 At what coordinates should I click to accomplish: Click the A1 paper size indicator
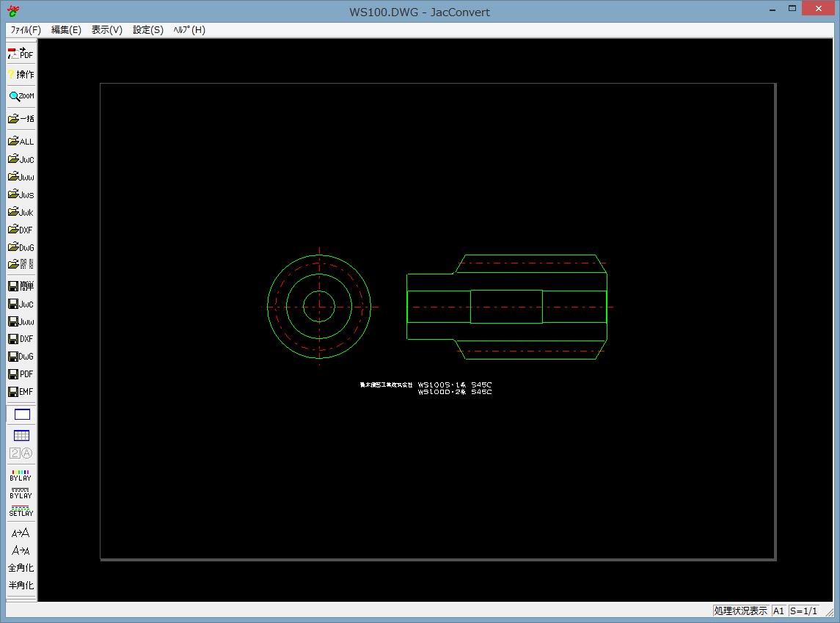778,611
